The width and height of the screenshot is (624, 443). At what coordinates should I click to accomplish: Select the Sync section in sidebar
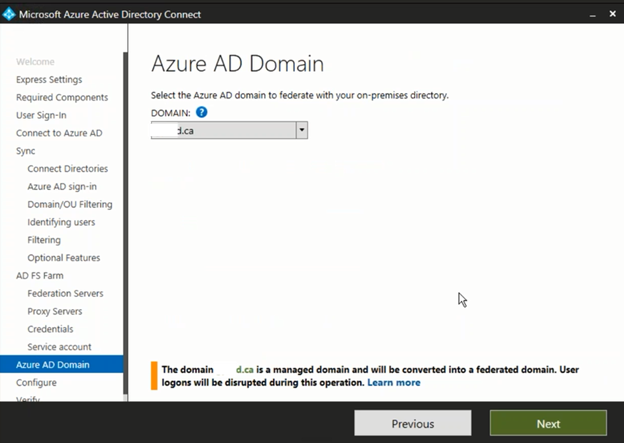click(x=25, y=151)
